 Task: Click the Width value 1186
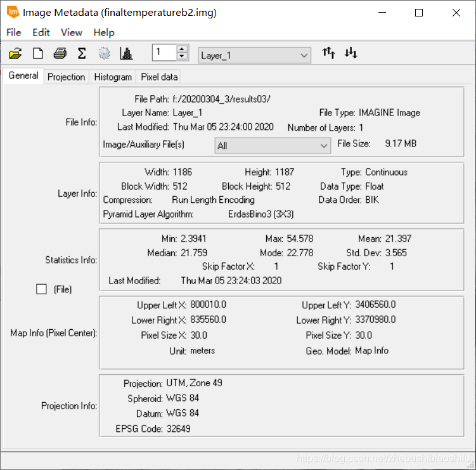coord(182,172)
